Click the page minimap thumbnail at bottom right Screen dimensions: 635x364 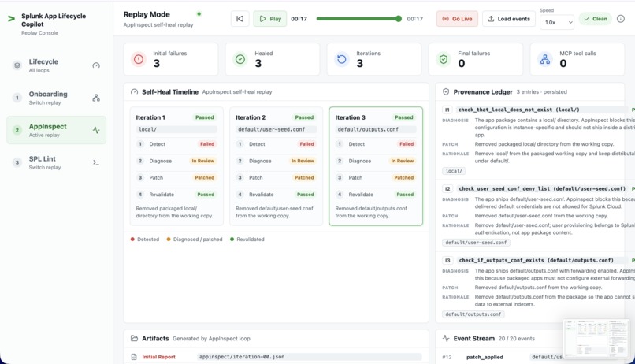[x=596, y=339]
